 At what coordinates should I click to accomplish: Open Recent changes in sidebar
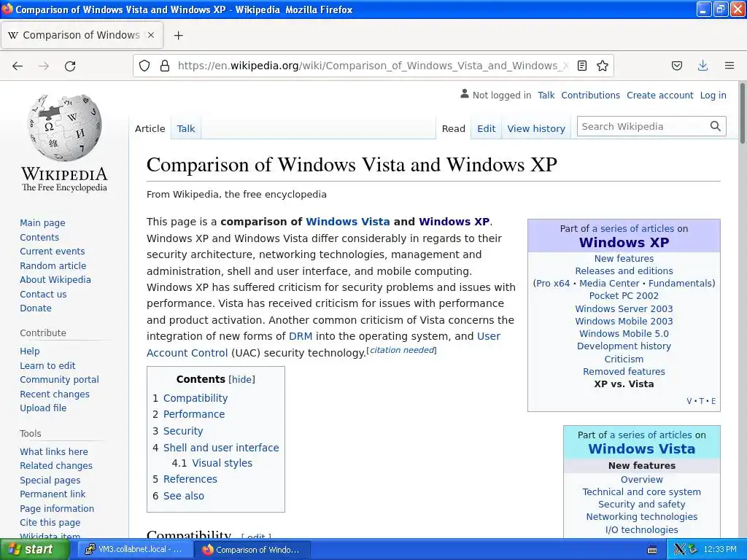coord(55,394)
